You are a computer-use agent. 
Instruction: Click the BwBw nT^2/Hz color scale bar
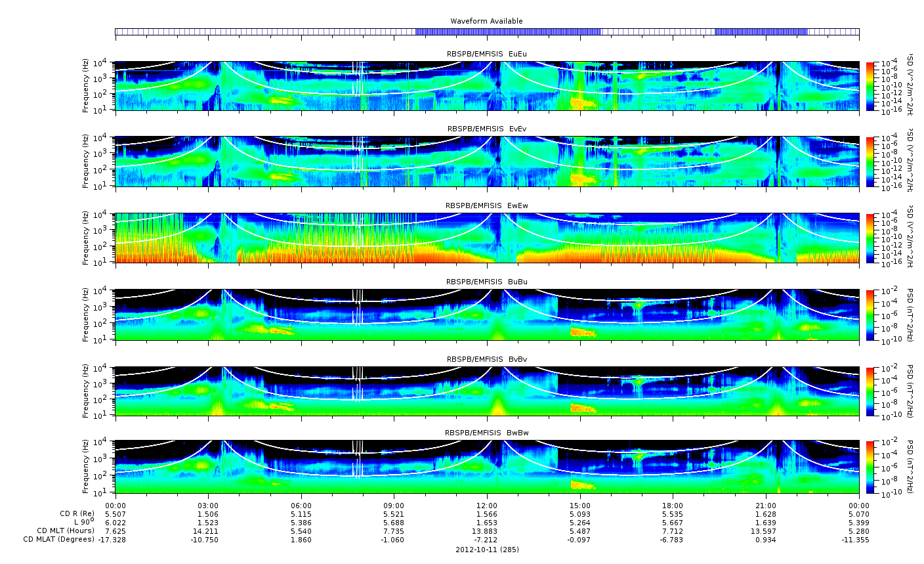click(x=870, y=467)
